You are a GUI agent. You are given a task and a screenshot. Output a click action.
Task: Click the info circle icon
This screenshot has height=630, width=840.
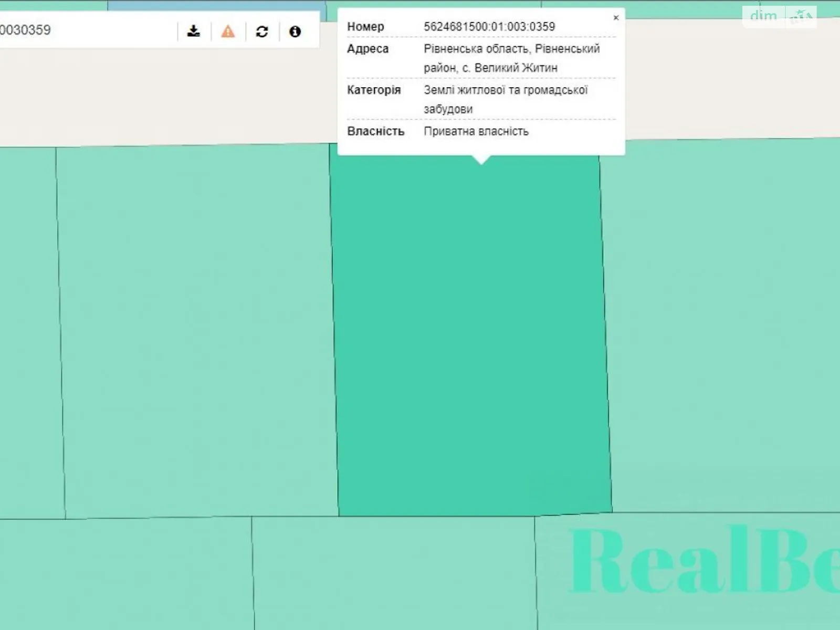(x=295, y=31)
